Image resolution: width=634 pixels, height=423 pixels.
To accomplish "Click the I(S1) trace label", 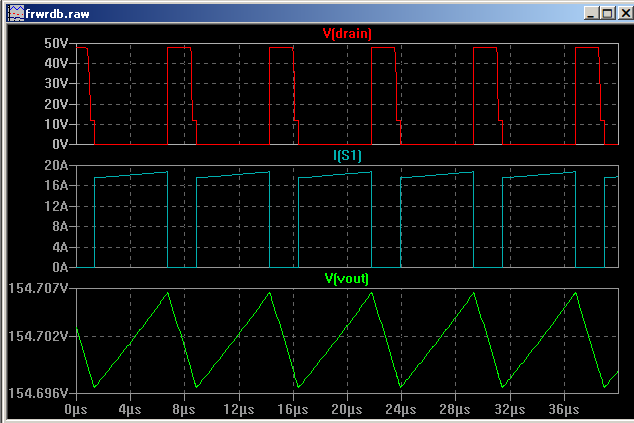I will click(347, 155).
